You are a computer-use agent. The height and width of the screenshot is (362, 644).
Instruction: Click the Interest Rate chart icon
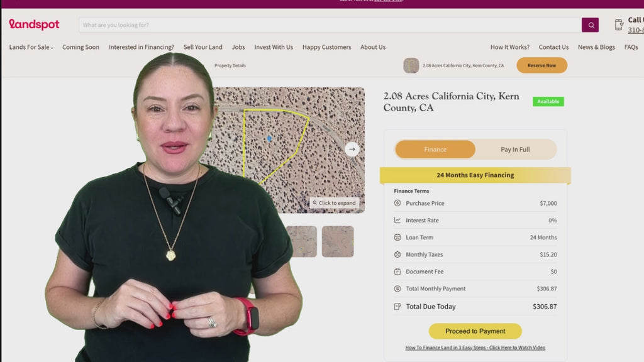tap(397, 221)
